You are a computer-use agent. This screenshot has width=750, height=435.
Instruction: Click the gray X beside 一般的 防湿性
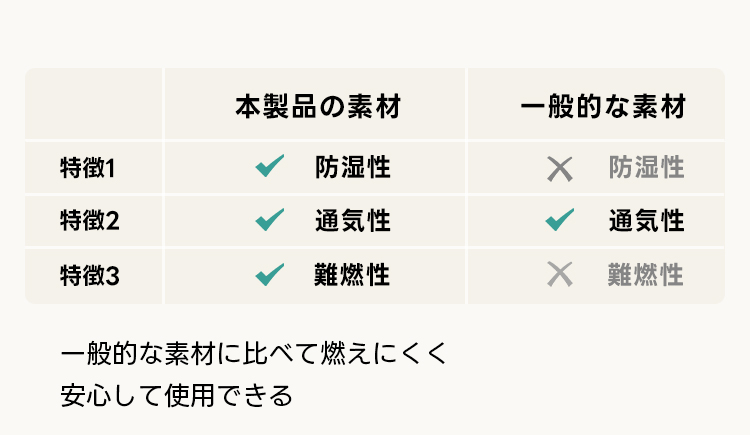[x=560, y=168]
